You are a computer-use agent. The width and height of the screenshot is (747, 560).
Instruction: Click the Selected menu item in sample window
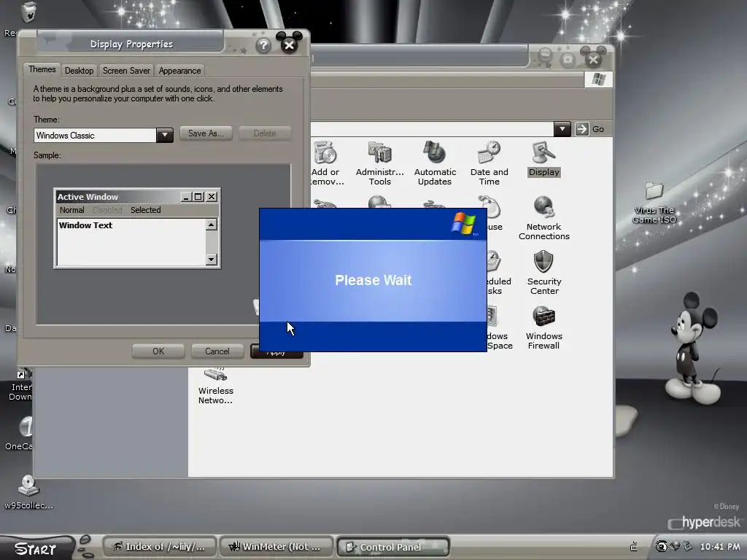tap(146, 210)
